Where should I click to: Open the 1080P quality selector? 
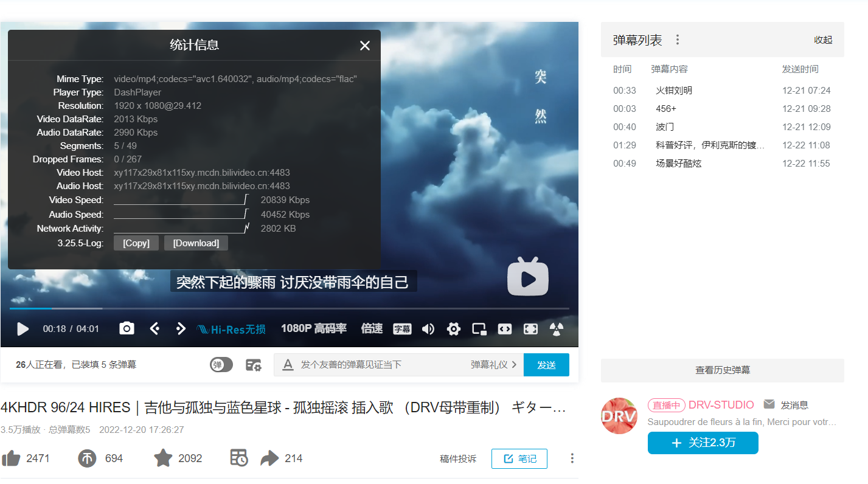pyautogui.click(x=314, y=328)
